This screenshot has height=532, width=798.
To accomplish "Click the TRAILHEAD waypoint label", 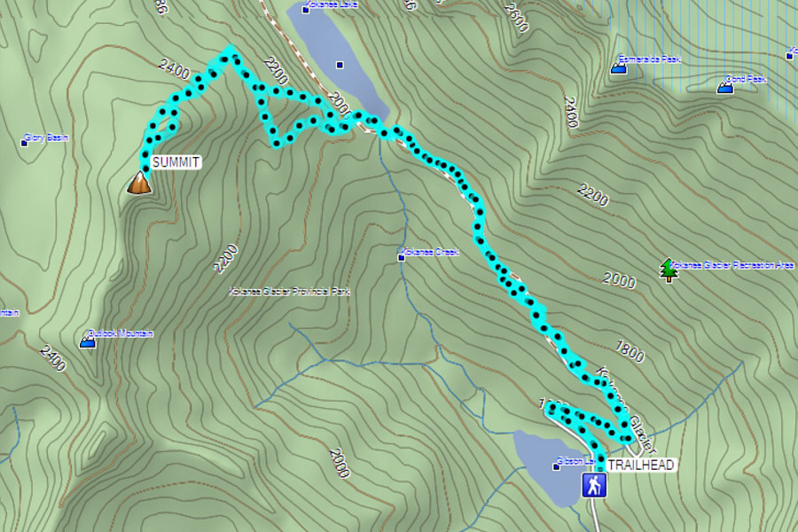I will tap(641, 465).
